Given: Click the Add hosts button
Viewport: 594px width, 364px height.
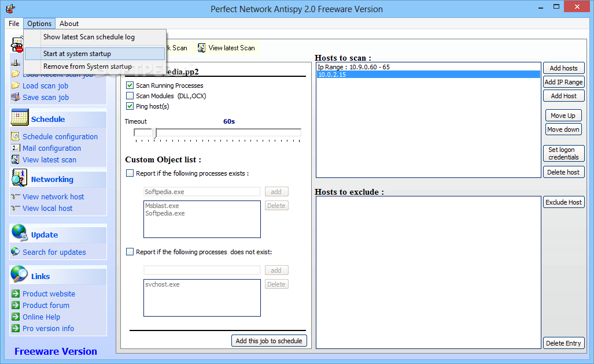Looking at the screenshot, I should click(564, 68).
